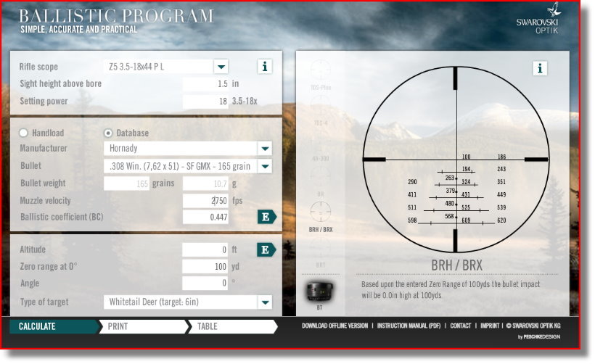Expand the Bullet dropdown arrow
This screenshot has width=595, height=364.
[265, 166]
